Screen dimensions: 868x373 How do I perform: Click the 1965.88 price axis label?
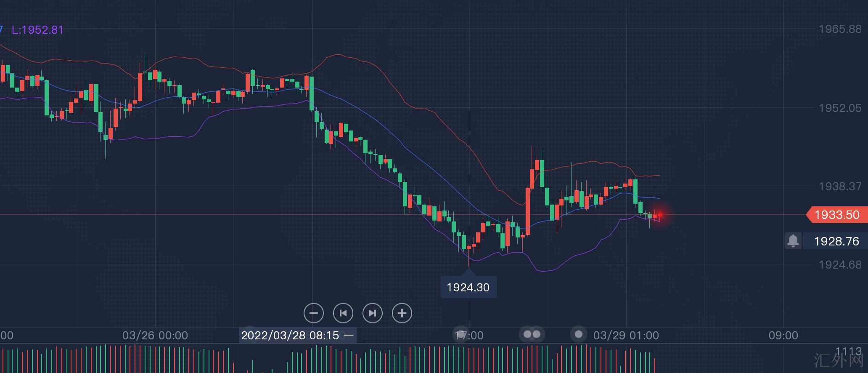[x=840, y=29]
